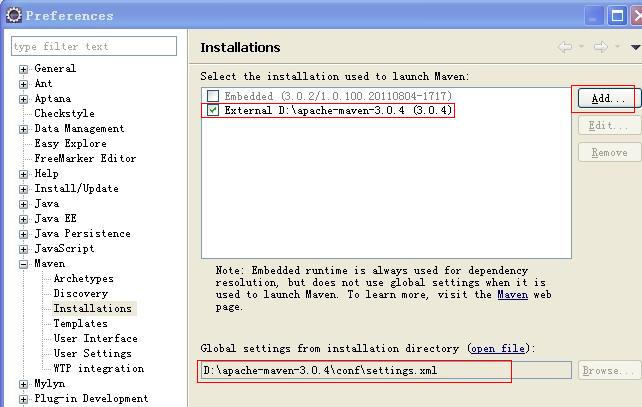642x407 pixels.
Task: Expand the General tree node
Action: coord(23,69)
